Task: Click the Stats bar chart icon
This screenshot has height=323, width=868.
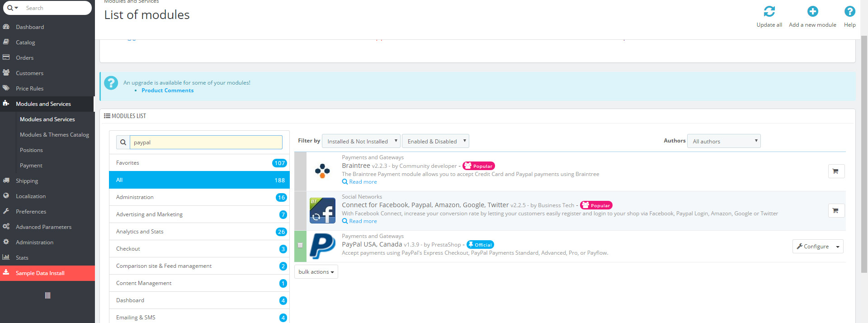Action: click(6, 257)
